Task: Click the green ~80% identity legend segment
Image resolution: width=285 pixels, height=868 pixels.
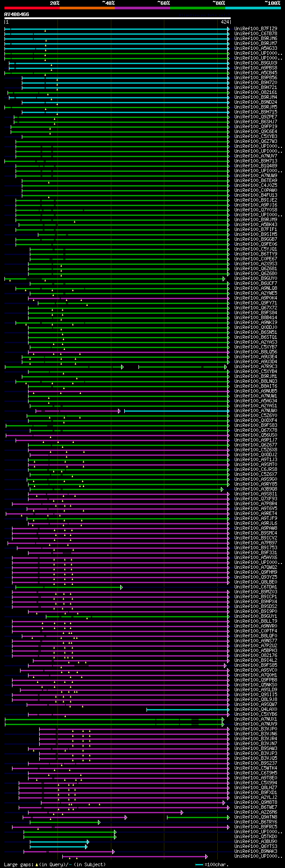Action: coord(198,8)
